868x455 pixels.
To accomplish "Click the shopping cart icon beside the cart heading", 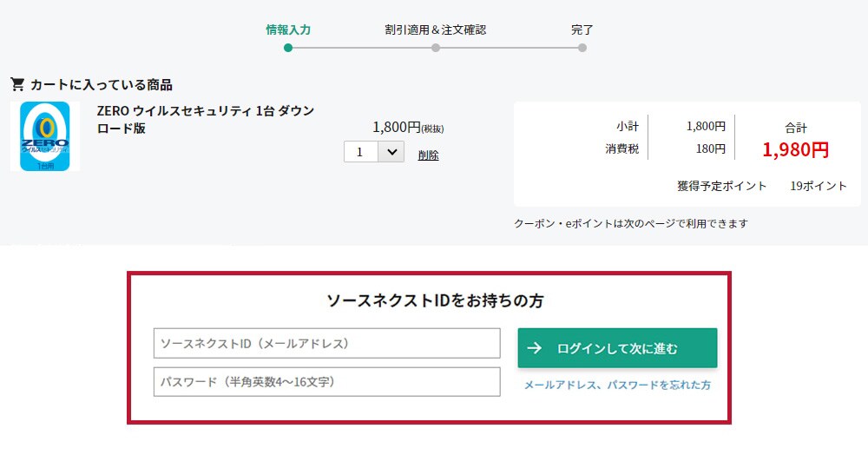I will [x=17, y=84].
